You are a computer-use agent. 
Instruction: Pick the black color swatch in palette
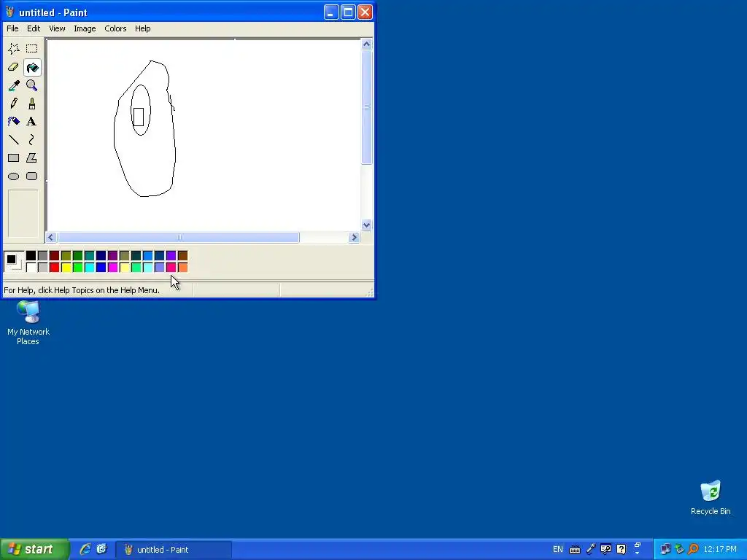tap(31, 256)
